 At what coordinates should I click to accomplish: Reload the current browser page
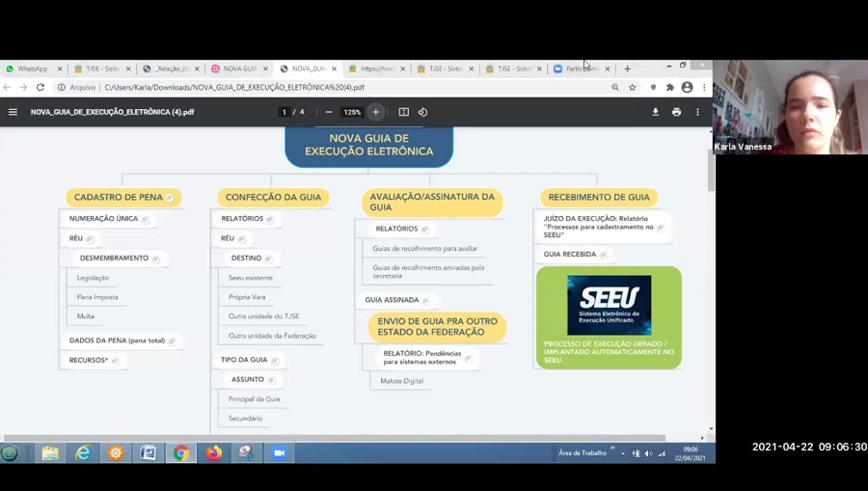[41, 88]
